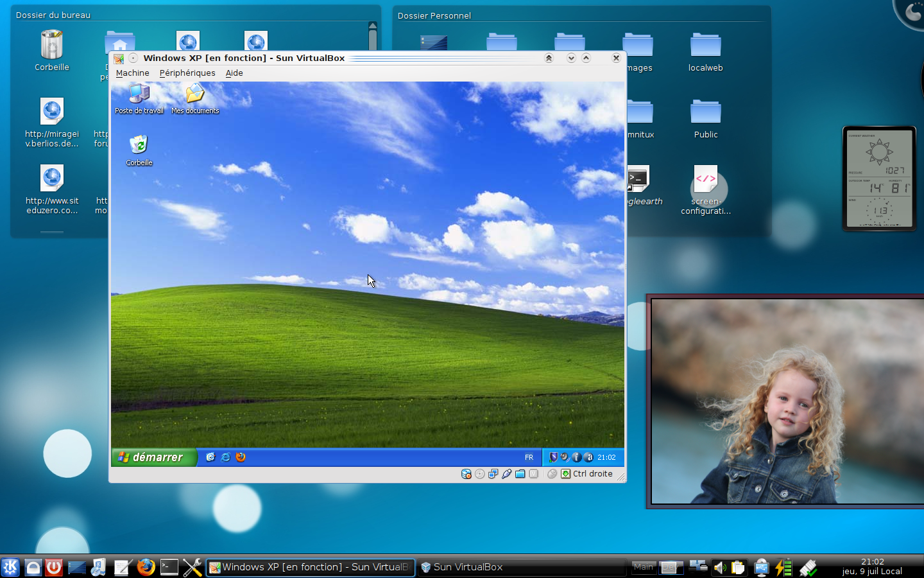Open the KDE K application launcher menu
This screenshot has width=924, height=578.
click(10, 567)
